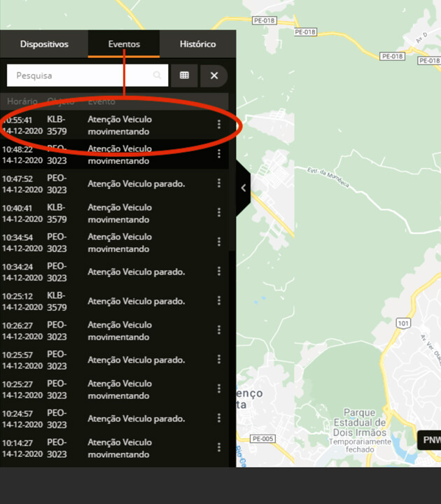Collapse the side panel with left chevron
The image size is (441, 504).
click(x=244, y=188)
